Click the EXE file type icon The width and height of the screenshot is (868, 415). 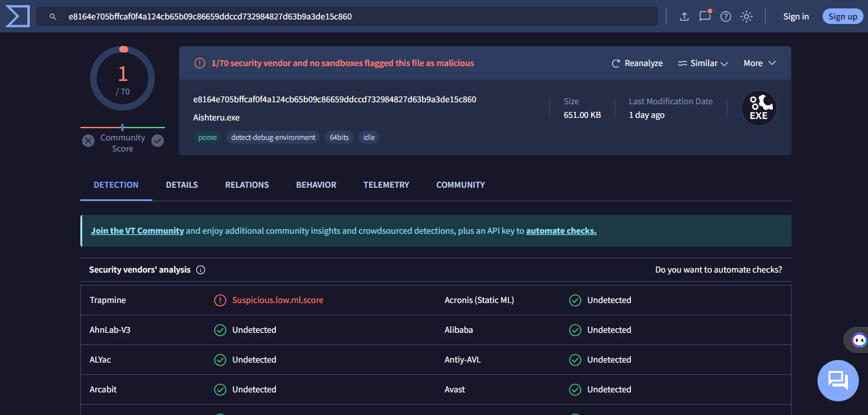pyautogui.click(x=759, y=108)
